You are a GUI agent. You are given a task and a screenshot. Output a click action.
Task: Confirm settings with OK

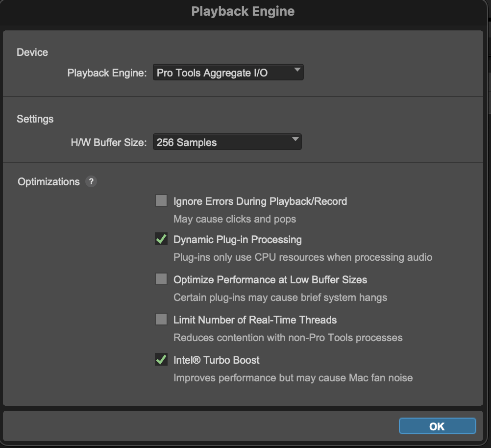pyautogui.click(x=437, y=426)
